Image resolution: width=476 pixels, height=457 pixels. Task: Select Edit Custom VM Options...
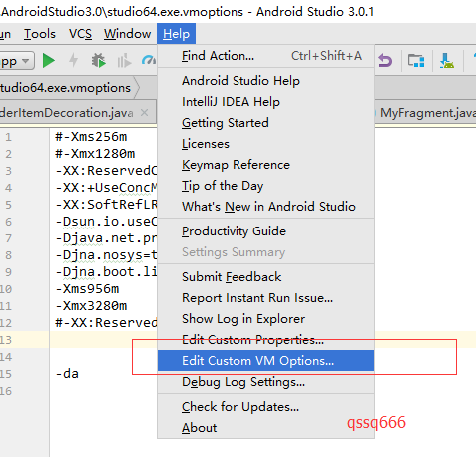[265, 361]
